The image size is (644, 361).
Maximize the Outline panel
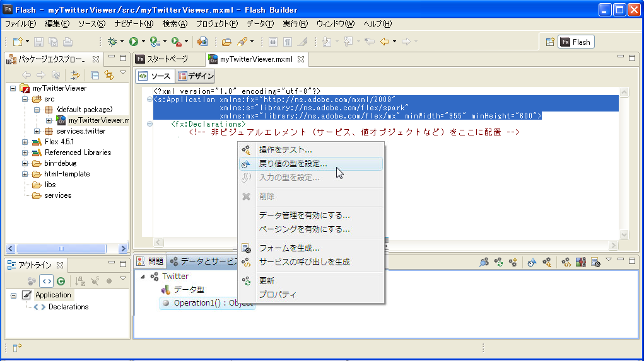pos(123,264)
